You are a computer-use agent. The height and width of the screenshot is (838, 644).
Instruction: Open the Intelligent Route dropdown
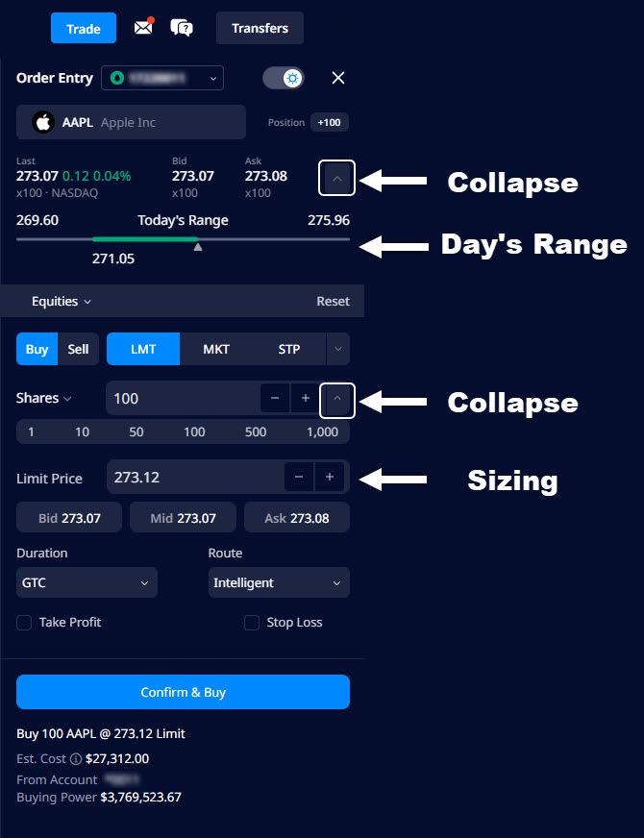(279, 582)
